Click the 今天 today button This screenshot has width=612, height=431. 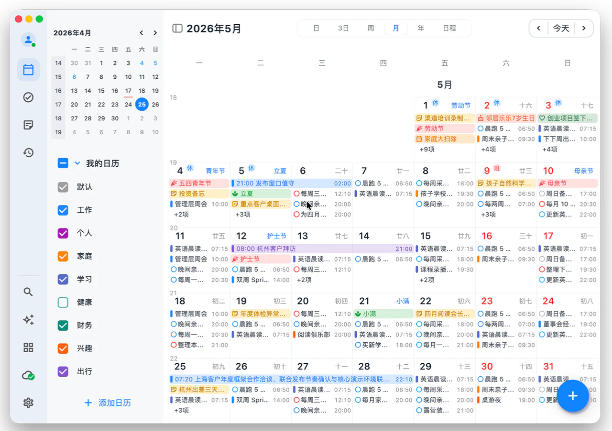point(561,28)
